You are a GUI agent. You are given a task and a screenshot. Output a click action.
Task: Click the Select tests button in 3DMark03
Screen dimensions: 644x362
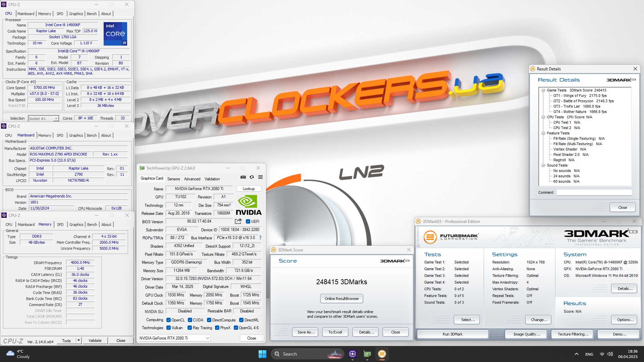468,320
